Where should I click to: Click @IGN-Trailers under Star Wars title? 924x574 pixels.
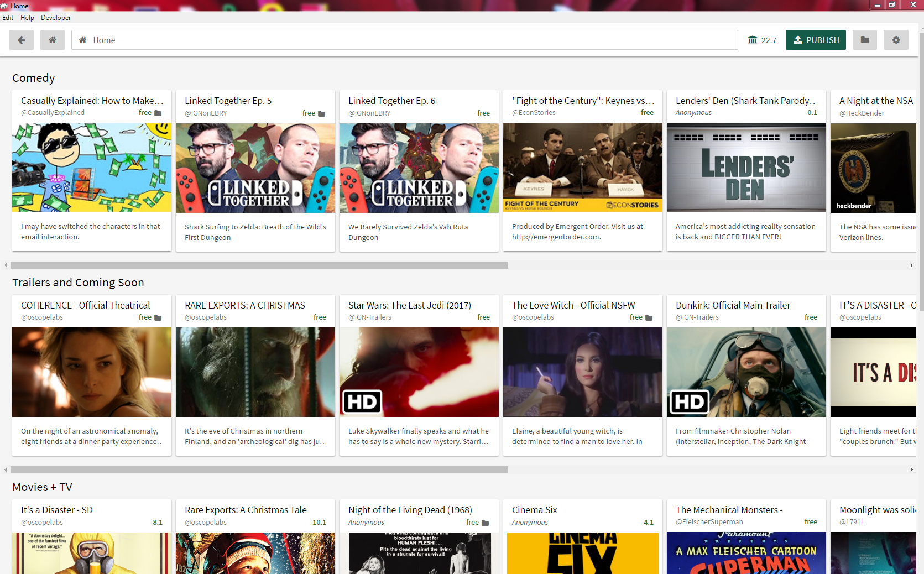[370, 317]
